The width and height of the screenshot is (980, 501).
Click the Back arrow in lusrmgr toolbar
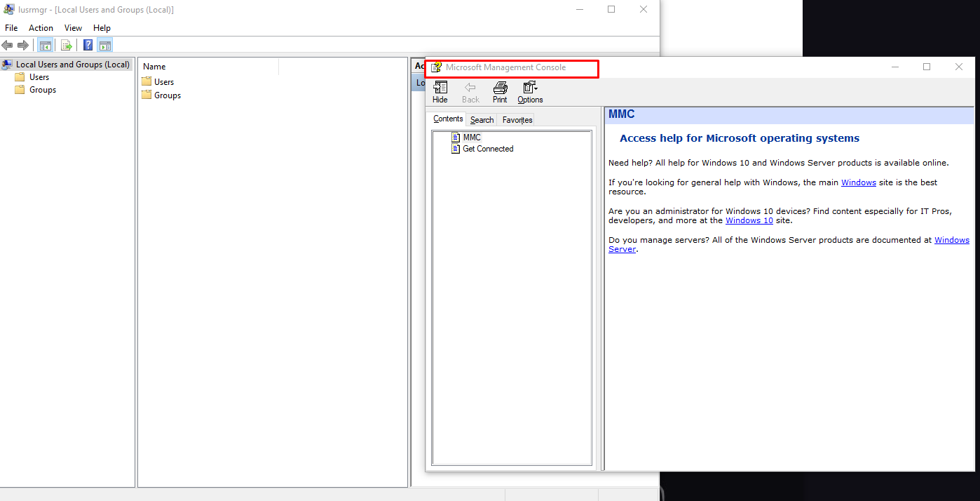coord(8,46)
